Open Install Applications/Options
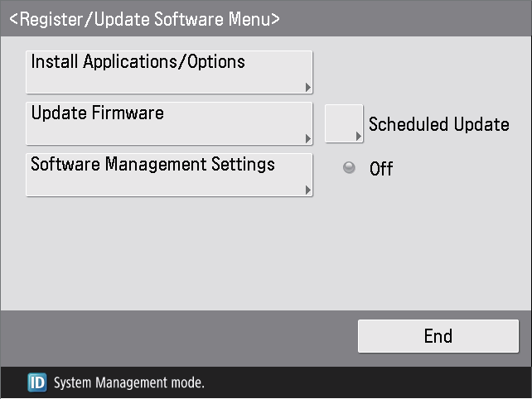Screen dimensions: 532x399 point(169,72)
